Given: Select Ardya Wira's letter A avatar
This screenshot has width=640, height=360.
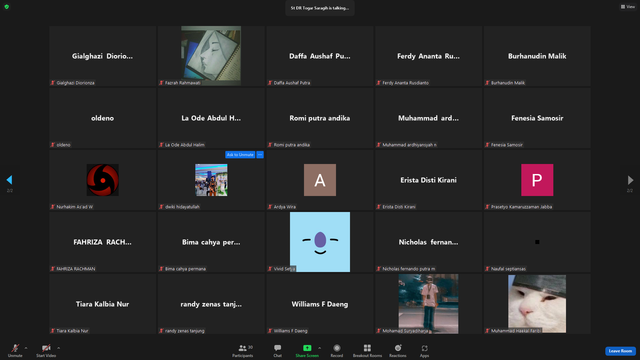Looking at the screenshot, I should (320, 180).
